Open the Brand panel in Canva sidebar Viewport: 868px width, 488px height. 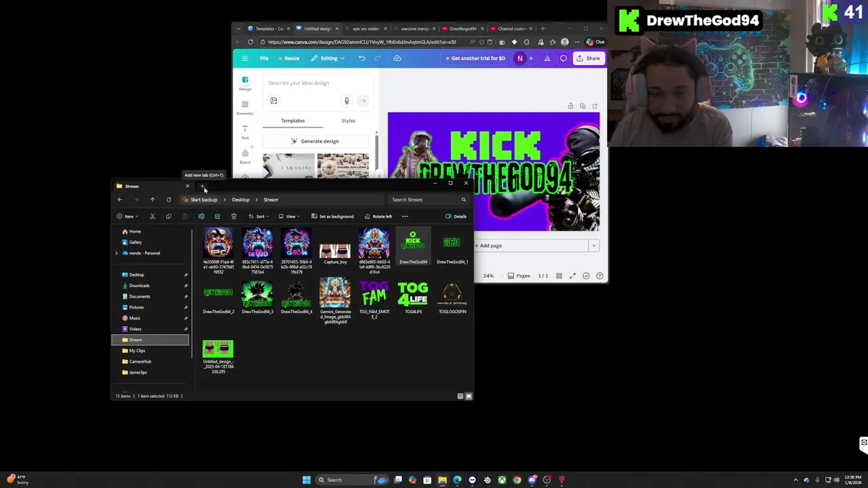[245, 156]
